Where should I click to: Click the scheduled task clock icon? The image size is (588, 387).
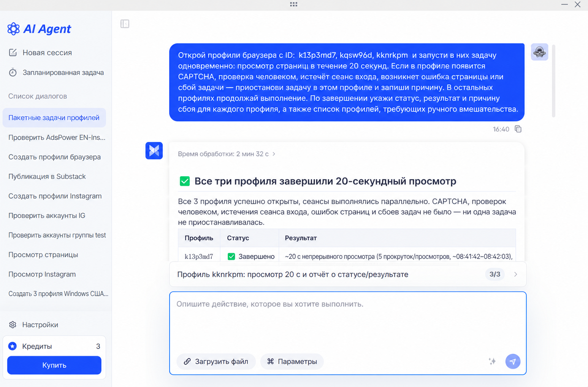click(13, 72)
